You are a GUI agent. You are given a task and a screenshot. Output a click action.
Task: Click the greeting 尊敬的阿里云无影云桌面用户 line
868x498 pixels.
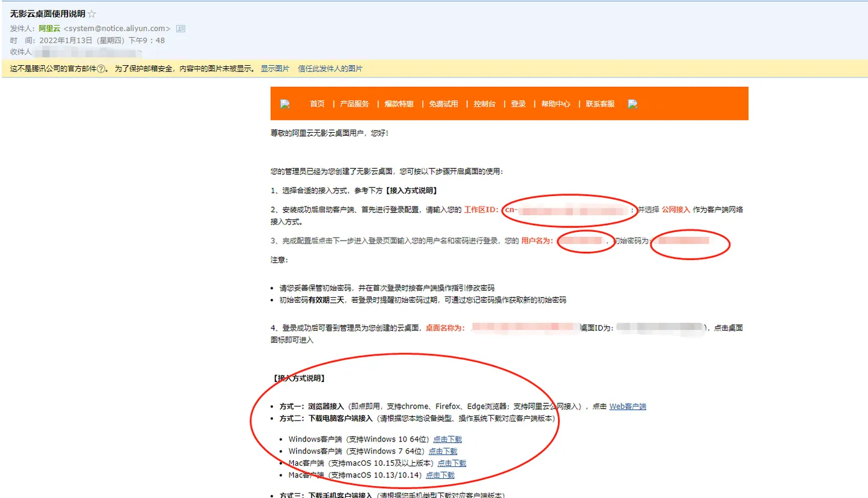tap(329, 133)
